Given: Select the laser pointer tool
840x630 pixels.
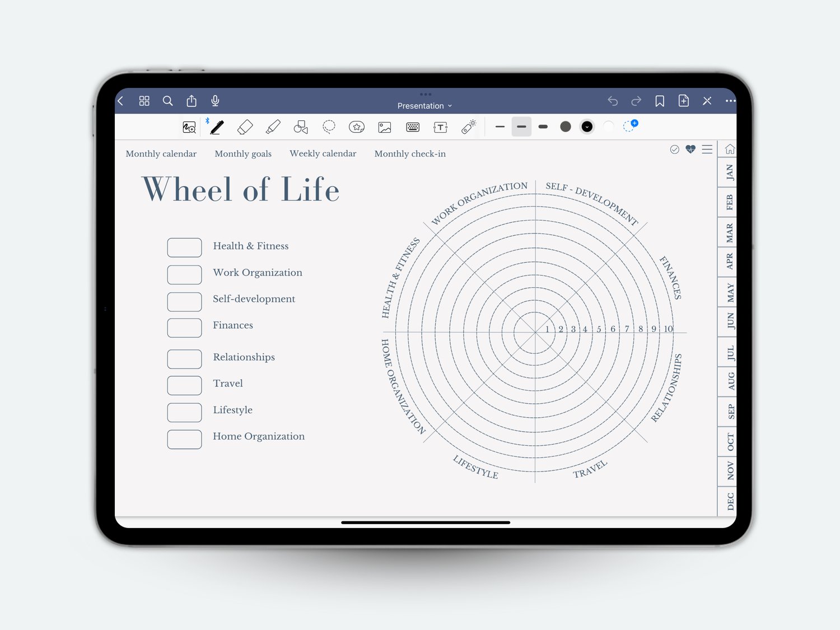Looking at the screenshot, I should pyautogui.click(x=469, y=127).
